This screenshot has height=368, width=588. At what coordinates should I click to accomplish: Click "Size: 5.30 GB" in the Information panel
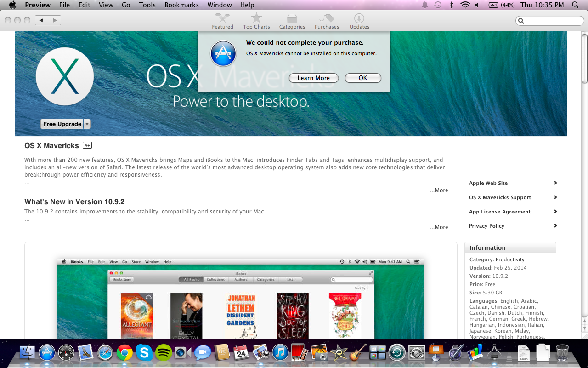click(486, 293)
